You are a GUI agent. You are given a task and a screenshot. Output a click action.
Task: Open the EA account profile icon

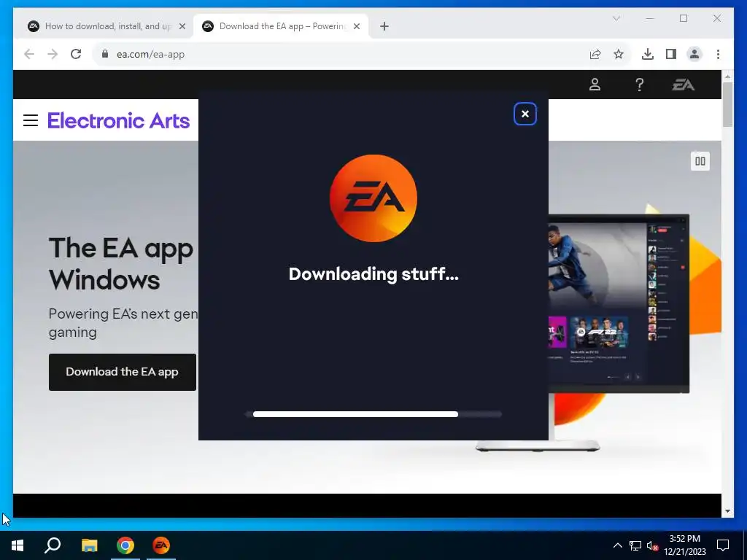595,85
